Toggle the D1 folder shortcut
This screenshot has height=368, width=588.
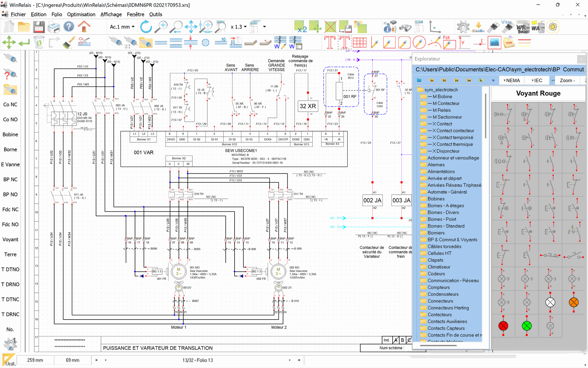click(432, 80)
